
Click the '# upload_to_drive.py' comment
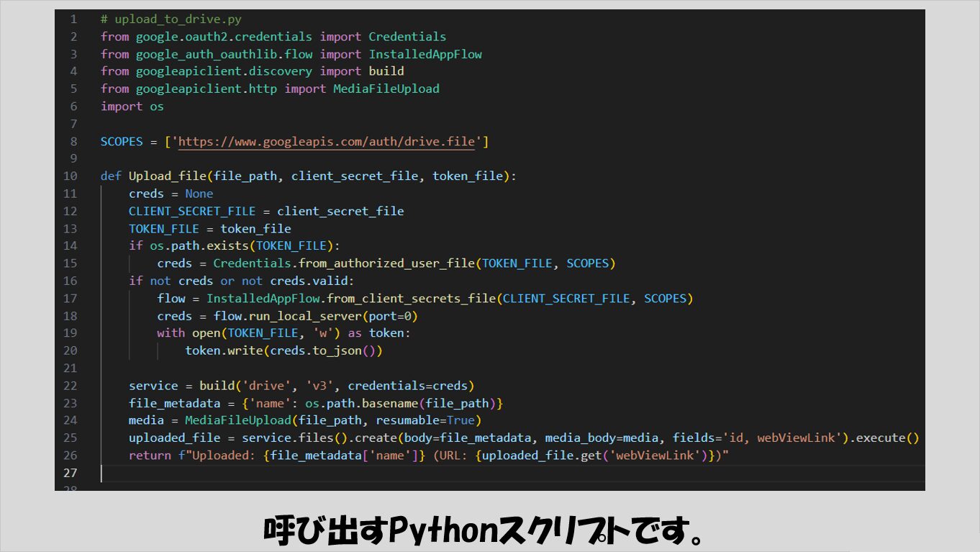pyautogui.click(x=171, y=19)
